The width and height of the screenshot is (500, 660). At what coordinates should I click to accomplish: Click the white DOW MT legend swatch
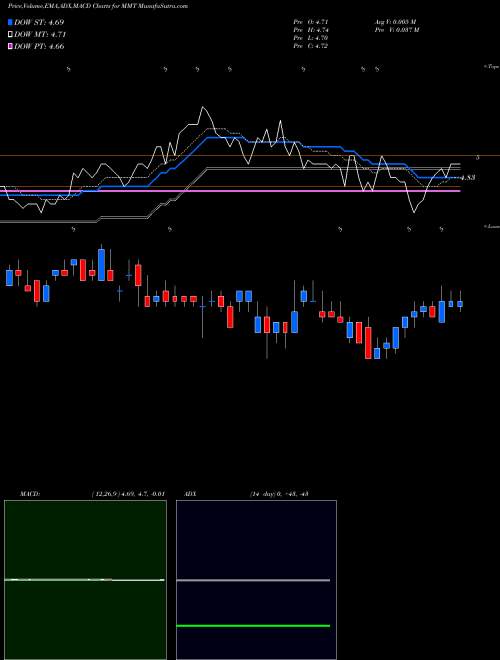coord(10,35)
